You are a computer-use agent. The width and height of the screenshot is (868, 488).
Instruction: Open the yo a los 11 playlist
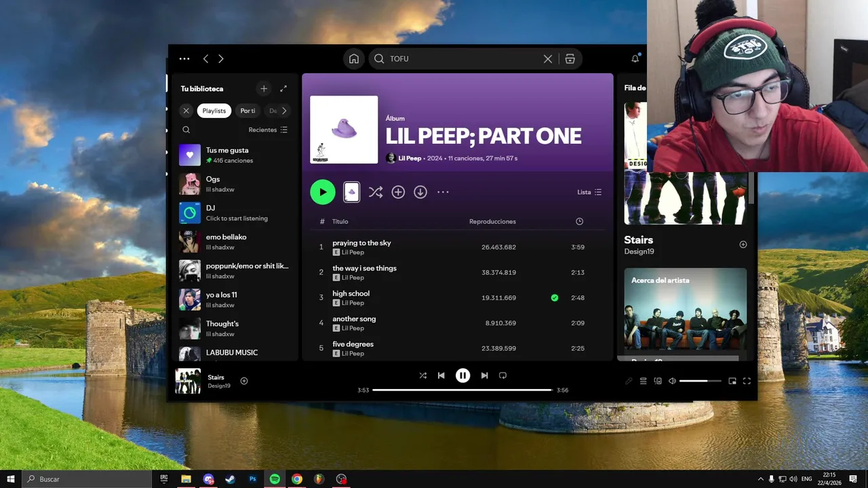pos(235,300)
